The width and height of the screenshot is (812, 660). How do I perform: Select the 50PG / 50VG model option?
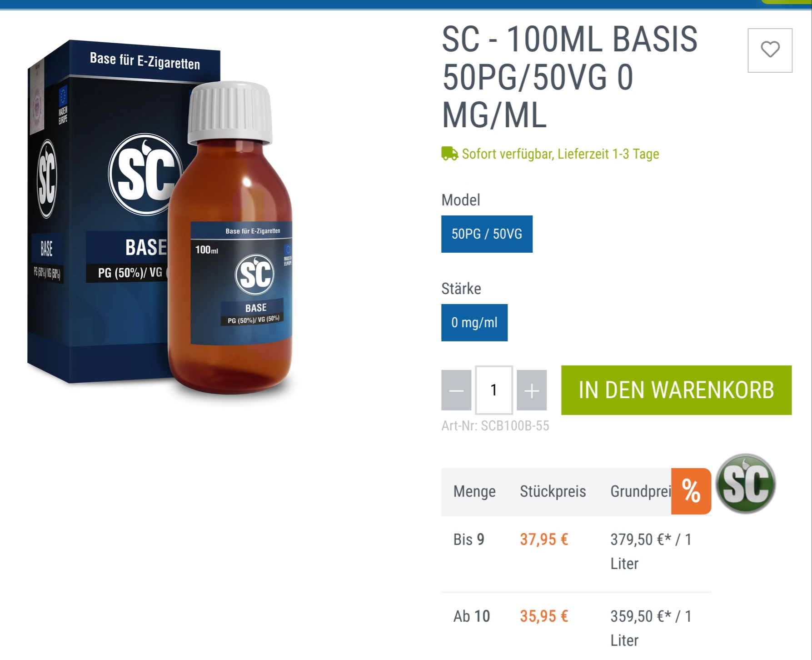(x=487, y=234)
